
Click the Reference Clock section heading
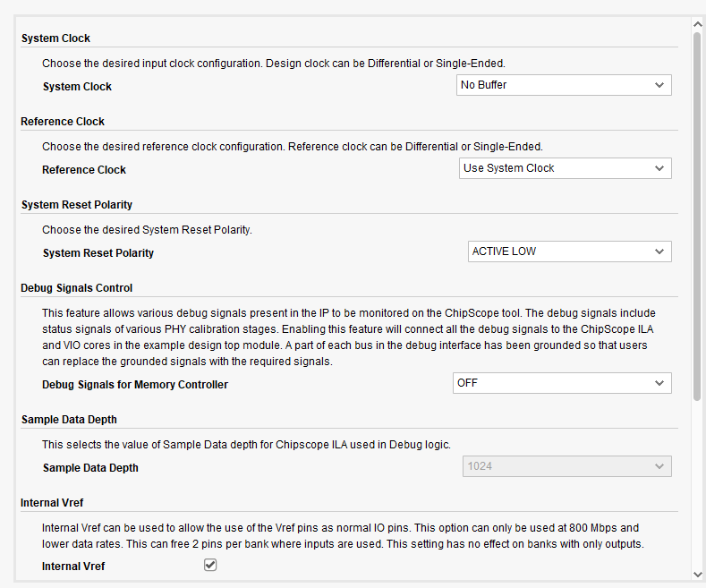(63, 122)
